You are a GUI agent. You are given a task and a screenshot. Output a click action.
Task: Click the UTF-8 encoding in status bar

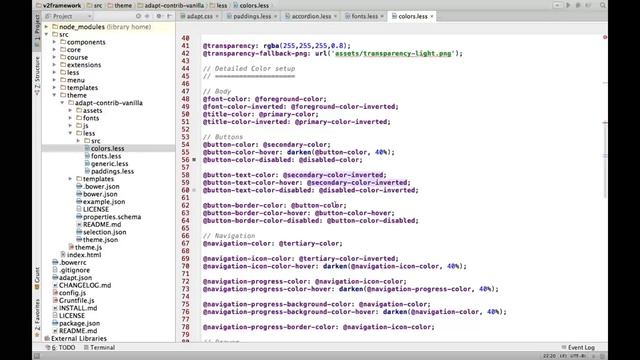coord(578,356)
